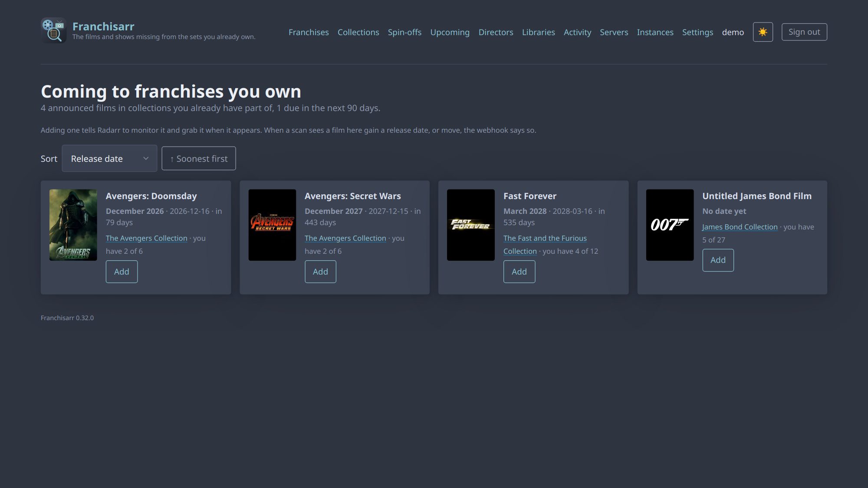Click the Fast Forever poster thumbnail
Screen dimensions: 868x488
(x=471, y=225)
